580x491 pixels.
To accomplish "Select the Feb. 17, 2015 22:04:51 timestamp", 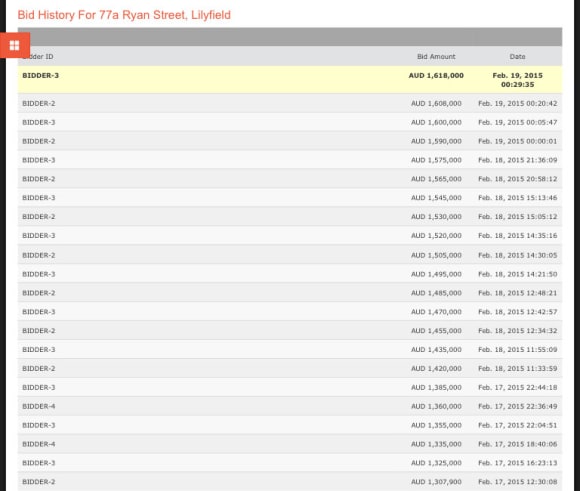I will tap(517, 425).
